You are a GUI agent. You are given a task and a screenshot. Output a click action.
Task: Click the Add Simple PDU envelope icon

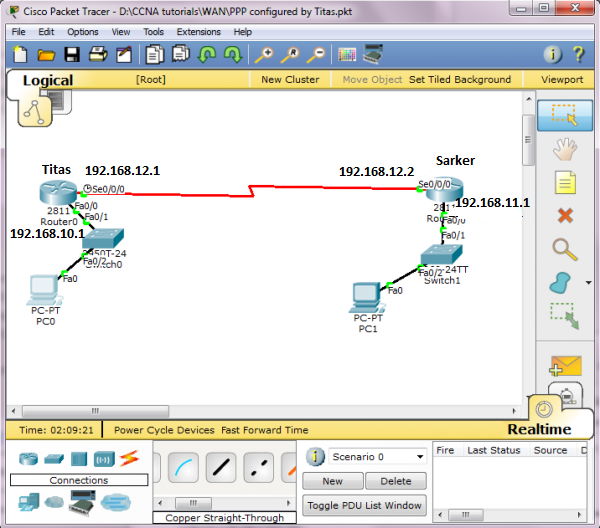click(x=564, y=366)
